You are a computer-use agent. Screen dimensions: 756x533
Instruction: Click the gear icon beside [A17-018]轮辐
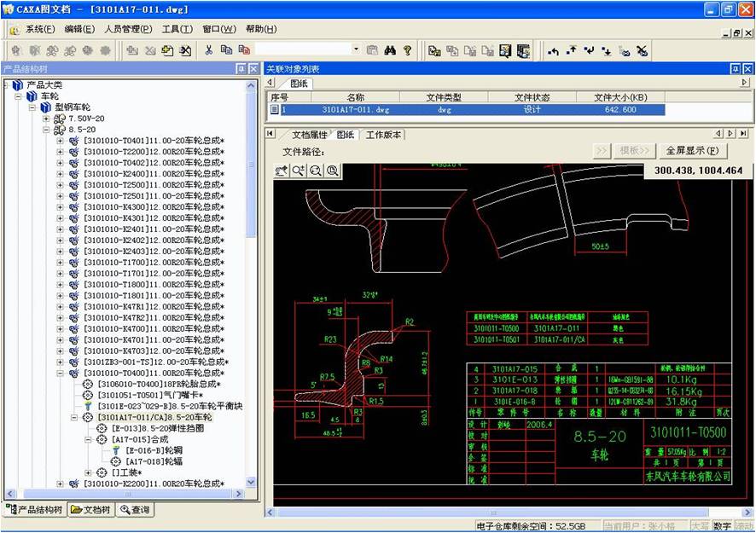117,461
